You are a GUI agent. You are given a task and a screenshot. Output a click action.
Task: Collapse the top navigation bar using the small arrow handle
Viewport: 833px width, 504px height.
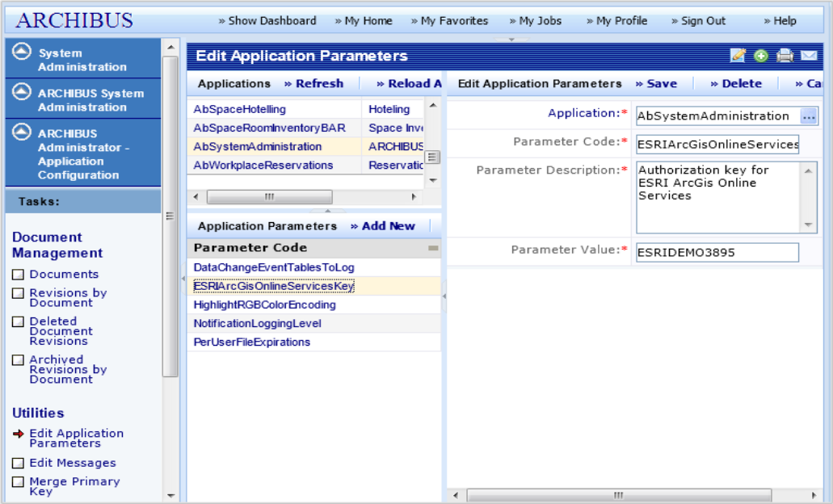tap(511, 40)
